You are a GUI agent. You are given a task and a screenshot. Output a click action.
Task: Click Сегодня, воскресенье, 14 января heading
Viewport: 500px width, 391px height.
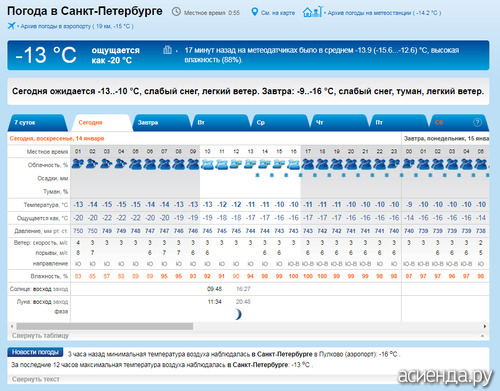[57, 138]
